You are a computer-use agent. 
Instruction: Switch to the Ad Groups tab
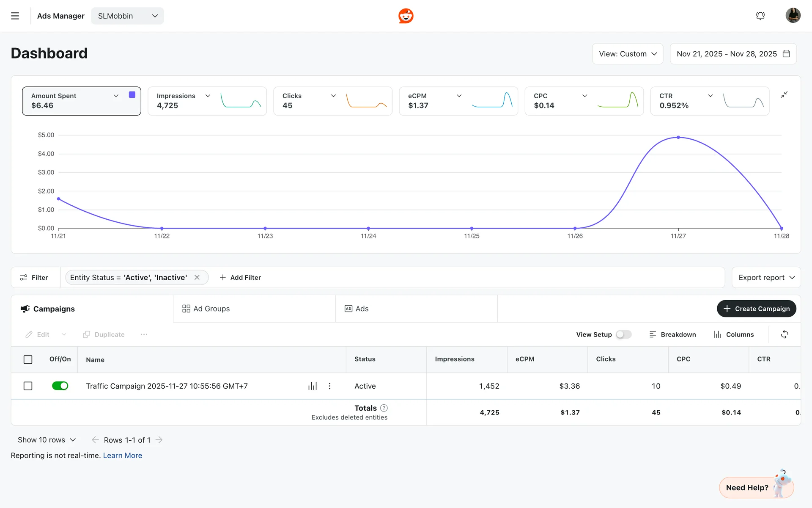(x=206, y=309)
